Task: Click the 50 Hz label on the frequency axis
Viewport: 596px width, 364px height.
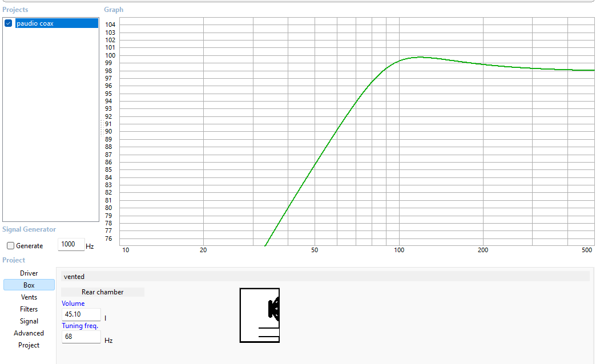Action: (315, 250)
